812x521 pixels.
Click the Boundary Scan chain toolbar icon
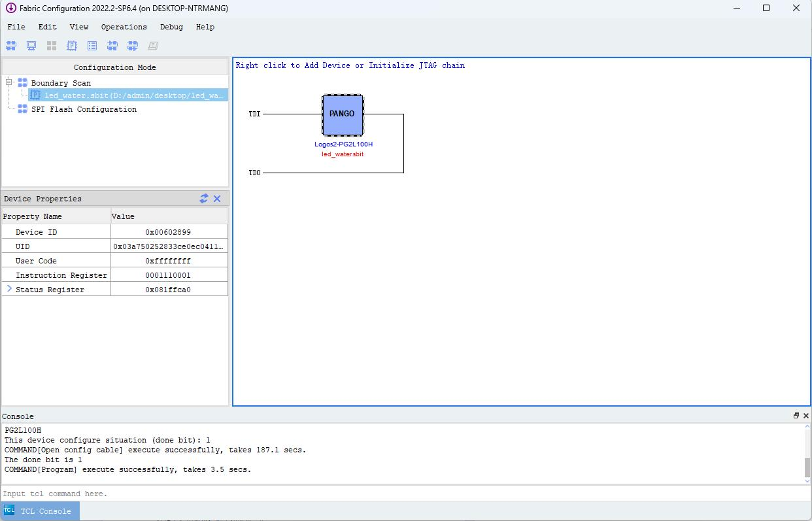tap(11, 46)
